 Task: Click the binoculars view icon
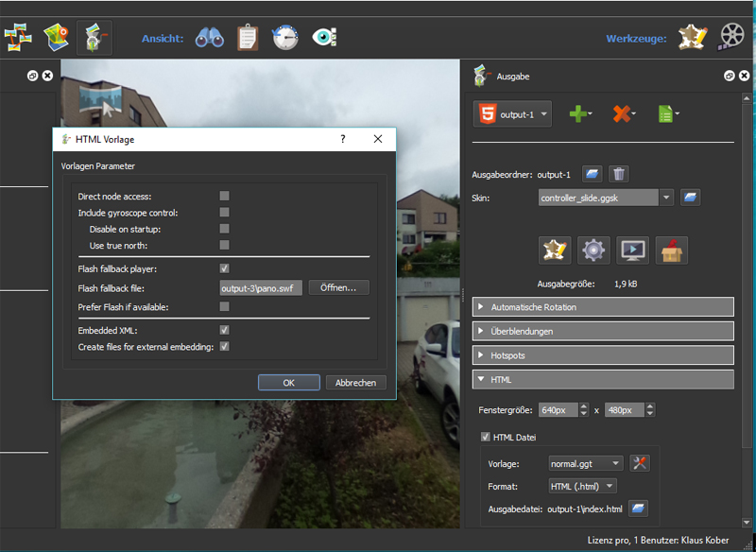[x=209, y=38]
